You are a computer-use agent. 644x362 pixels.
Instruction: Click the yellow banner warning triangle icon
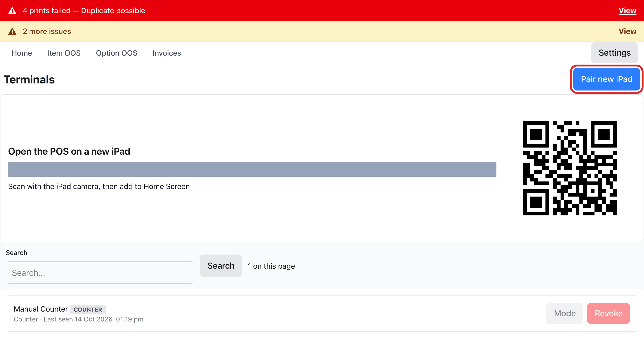12,32
